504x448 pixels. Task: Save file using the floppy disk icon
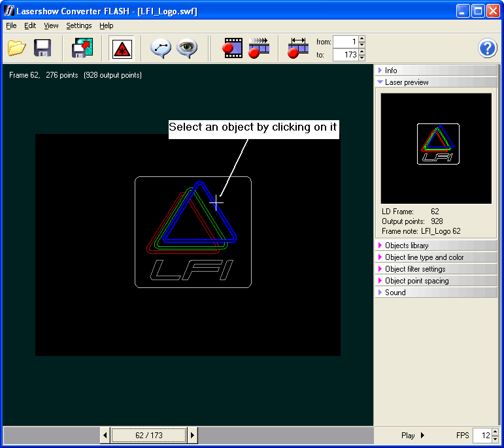click(x=42, y=48)
